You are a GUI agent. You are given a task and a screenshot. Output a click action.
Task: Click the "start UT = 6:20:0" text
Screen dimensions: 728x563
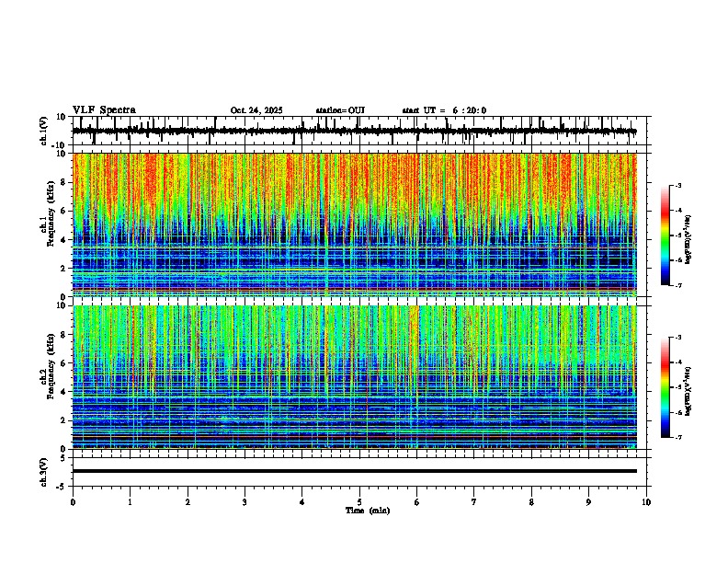coord(444,110)
